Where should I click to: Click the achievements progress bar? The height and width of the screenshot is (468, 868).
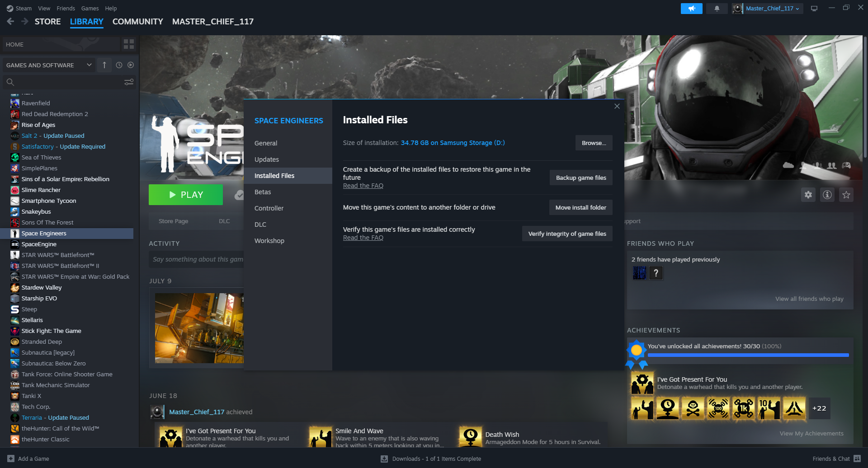click(x=748, y=355)
